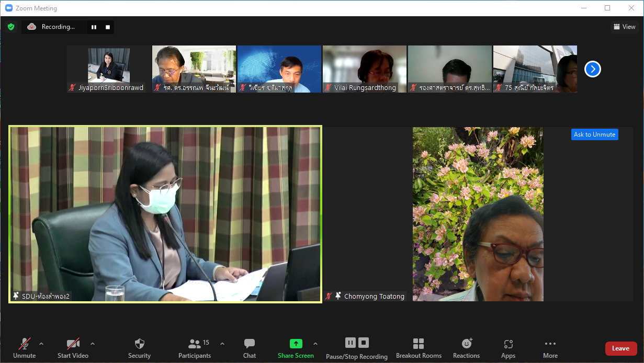Open the More options menu

click(550, 348)
